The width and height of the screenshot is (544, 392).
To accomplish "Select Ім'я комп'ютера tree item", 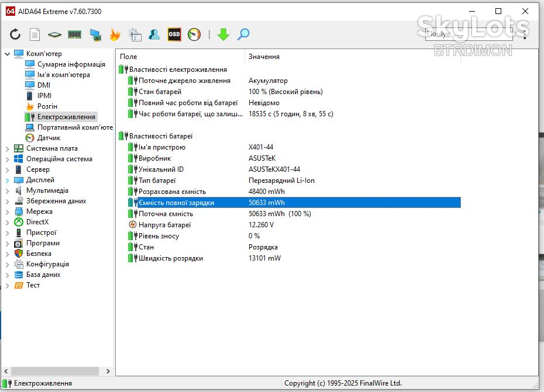I will click(x=64, y=75).
